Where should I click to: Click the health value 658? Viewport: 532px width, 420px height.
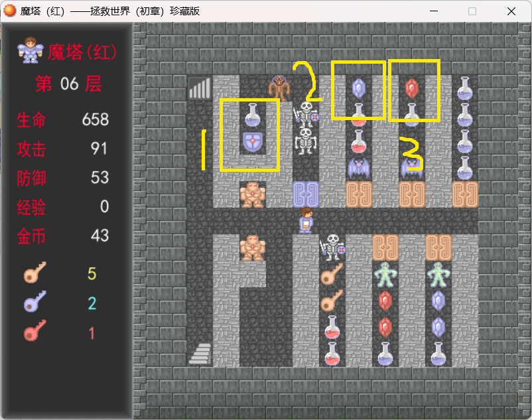pos(96,119)
